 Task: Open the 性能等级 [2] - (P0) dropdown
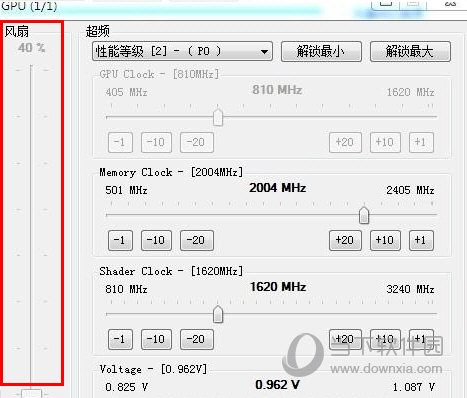(x=182, y=51)
